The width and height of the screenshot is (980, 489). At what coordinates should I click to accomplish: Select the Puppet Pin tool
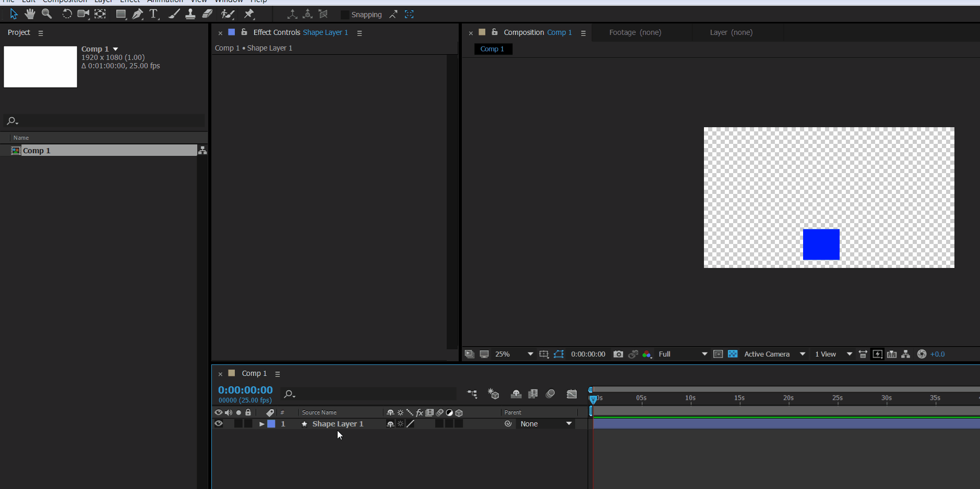click(x=249, y=14)
